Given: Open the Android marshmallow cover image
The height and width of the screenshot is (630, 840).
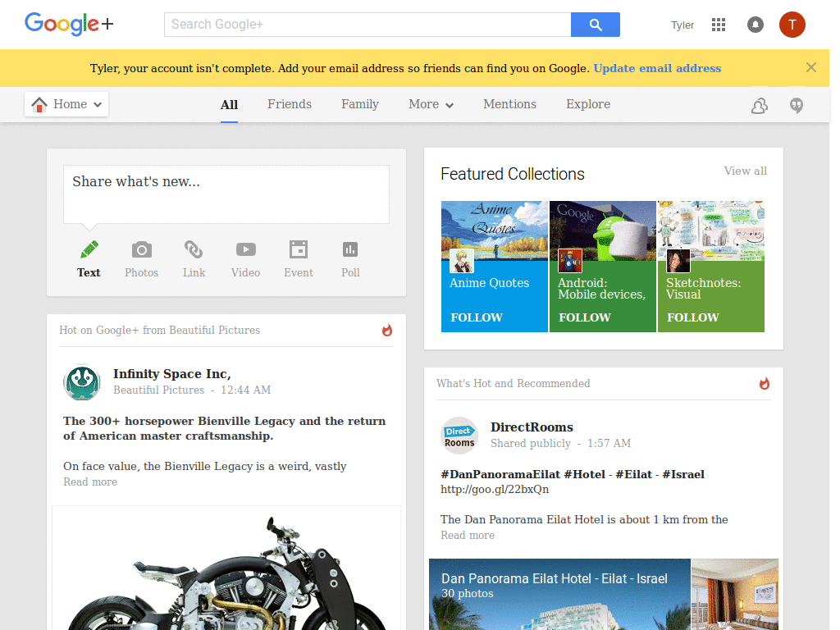Looking at the screenshot, I should click(603, 231).
